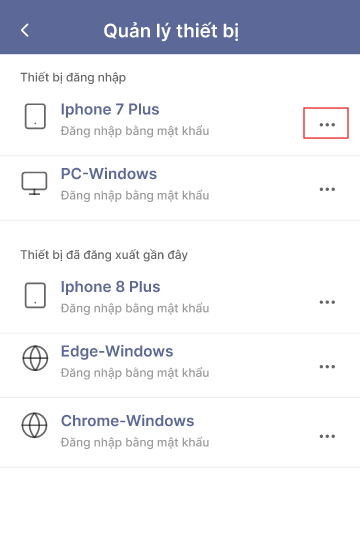Screen dimensions: 360x547
Task: Select the Chrome-Windows device name
Action: click(x=127, y=421)
